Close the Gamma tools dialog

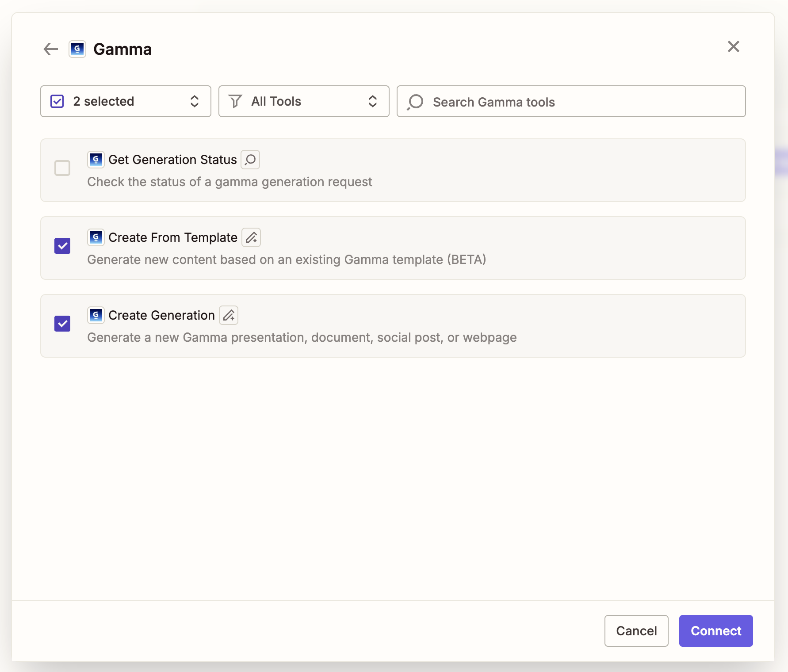click(733, 46)
